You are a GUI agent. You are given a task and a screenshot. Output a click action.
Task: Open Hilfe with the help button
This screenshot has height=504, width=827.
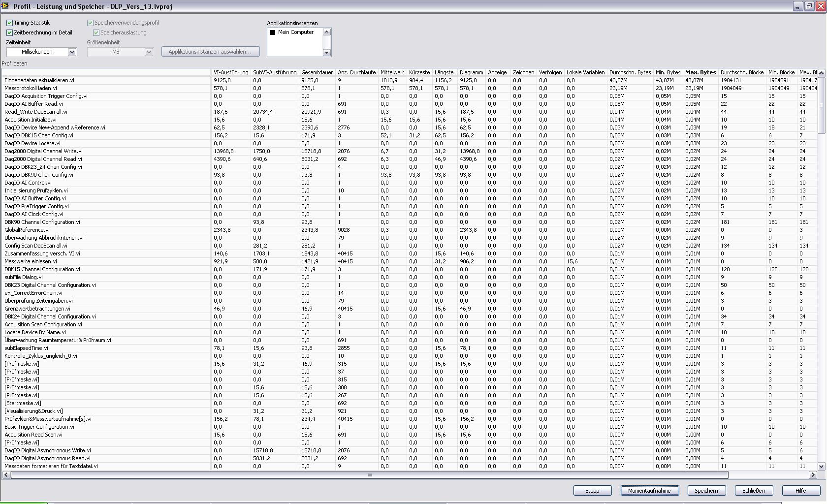tap(800, 491)
